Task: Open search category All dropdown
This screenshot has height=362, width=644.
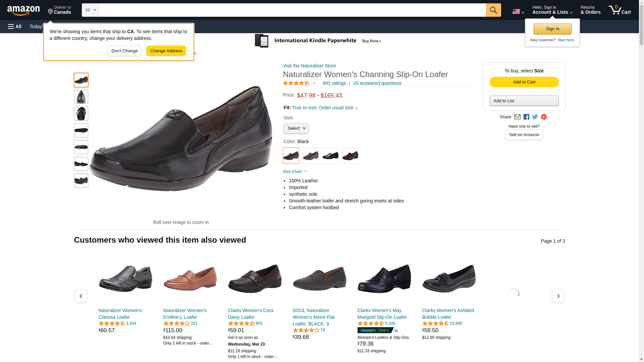Action: tap(90, 10)
